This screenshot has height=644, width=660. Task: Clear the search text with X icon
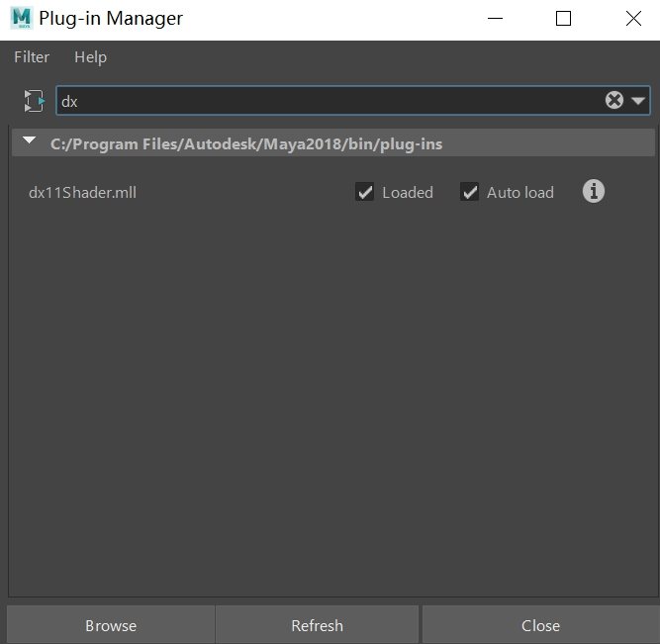[x=614, y=100]
